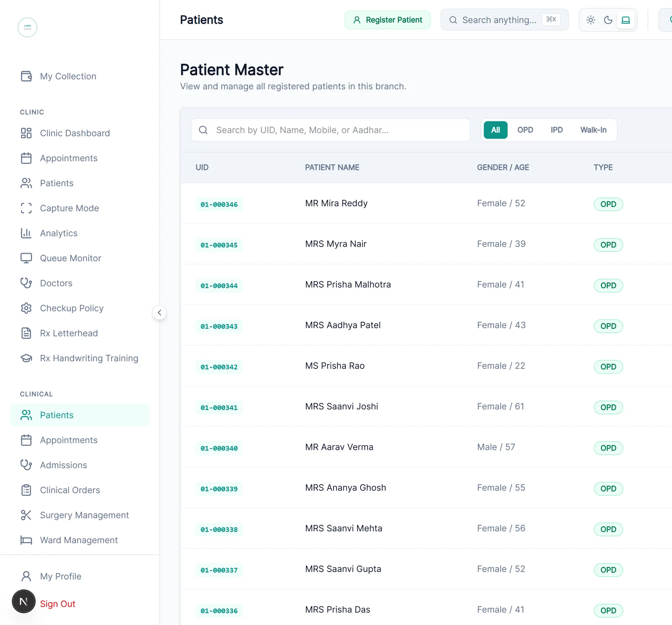Click the Clinical Patients people icon
The width and height of the screenshot is (672, 625).
(26, 415)
